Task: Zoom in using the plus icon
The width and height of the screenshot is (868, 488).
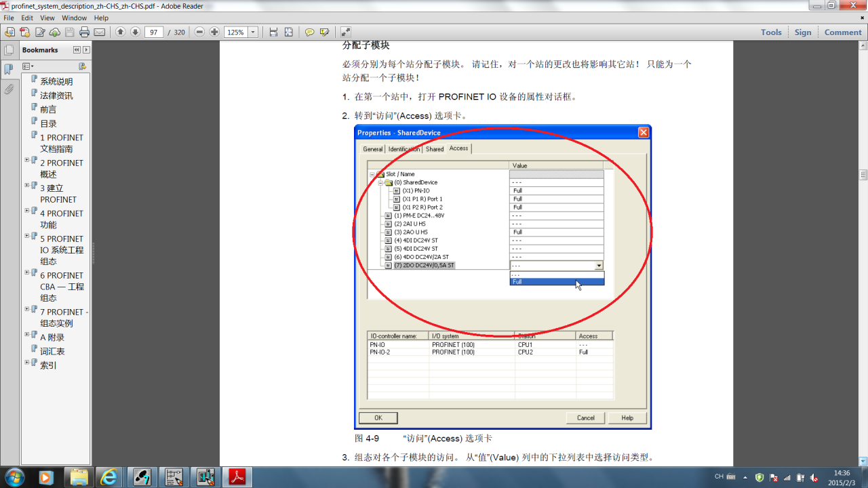Action: point(214,32)
